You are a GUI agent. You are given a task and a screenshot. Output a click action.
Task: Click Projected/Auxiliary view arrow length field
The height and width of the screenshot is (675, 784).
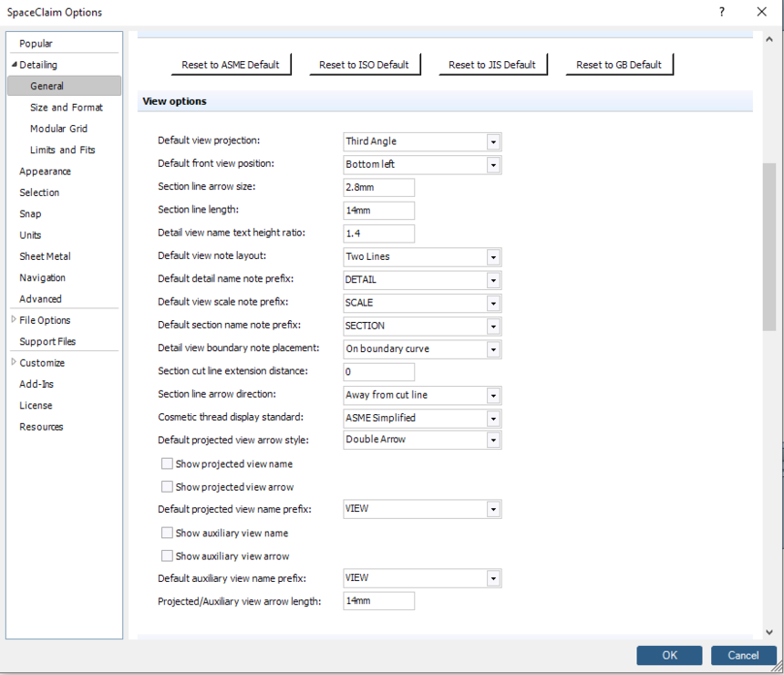point(378,601)
